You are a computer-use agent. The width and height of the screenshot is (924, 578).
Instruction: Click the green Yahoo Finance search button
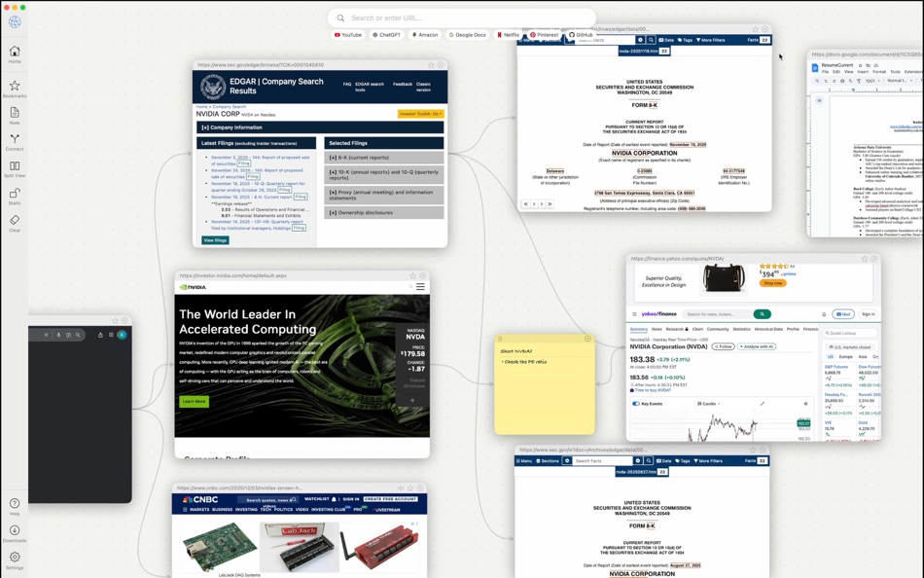point(762,314)
